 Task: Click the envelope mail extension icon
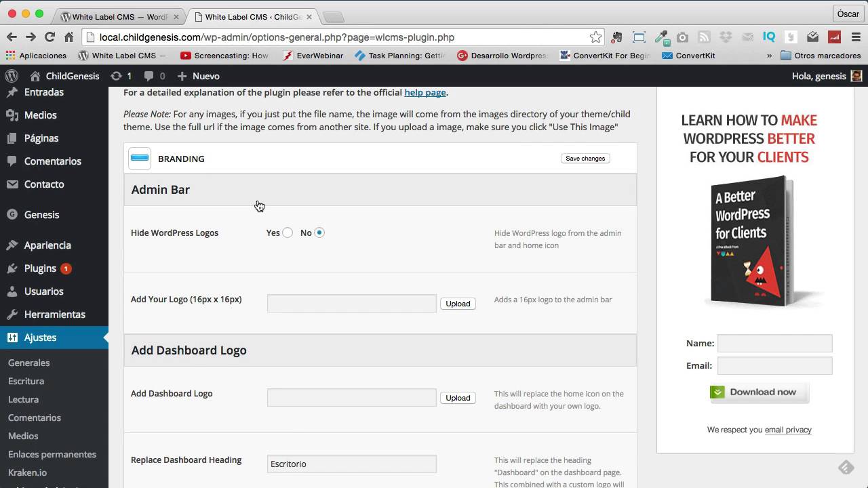[747, 37]
